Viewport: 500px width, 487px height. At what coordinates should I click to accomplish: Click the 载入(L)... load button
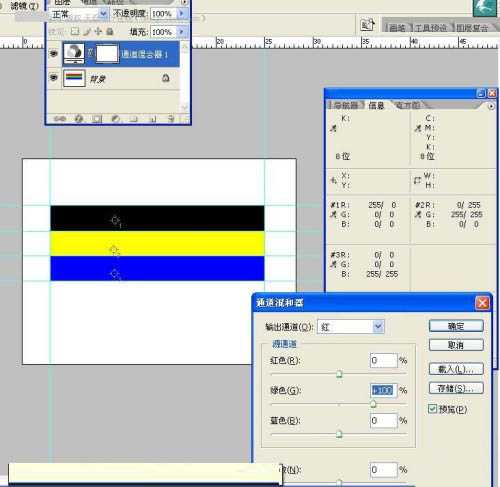coord(456,369)
